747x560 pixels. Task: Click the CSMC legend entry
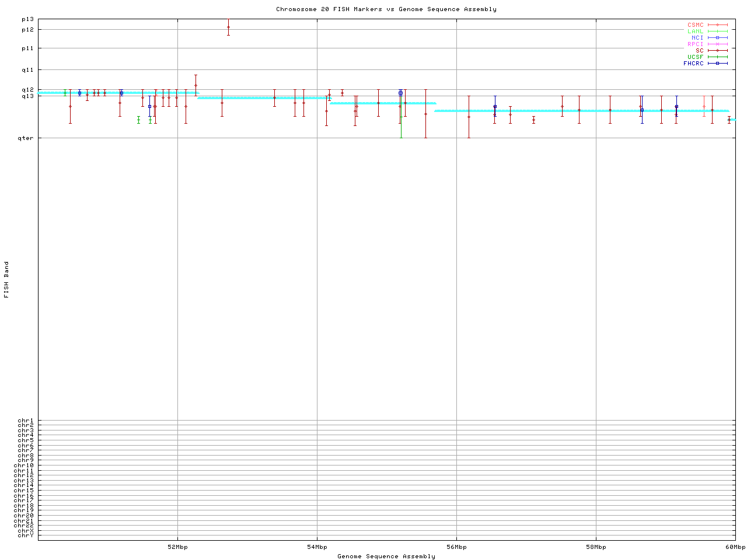(696, 25)
